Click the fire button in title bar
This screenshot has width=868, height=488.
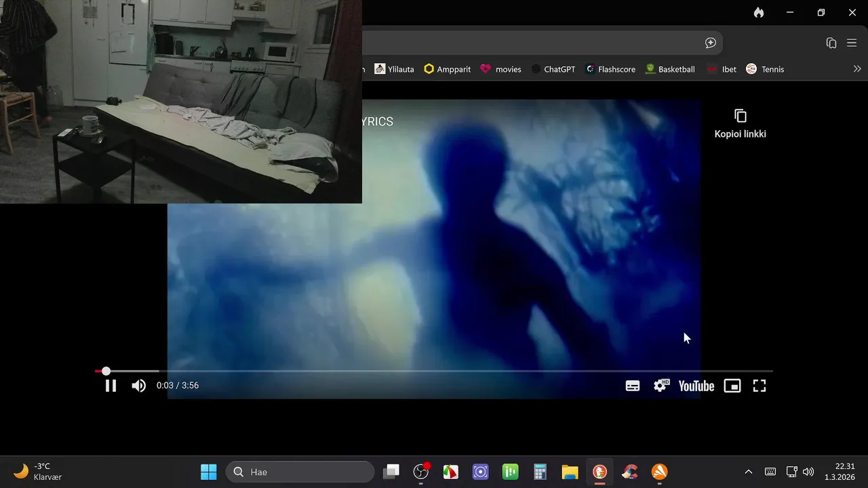(759, 12)
